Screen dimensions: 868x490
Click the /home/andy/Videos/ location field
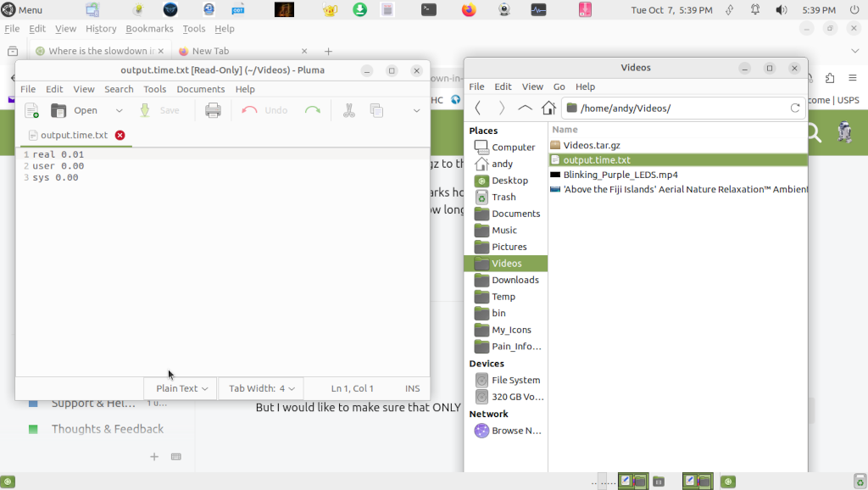tap(678, 108)
